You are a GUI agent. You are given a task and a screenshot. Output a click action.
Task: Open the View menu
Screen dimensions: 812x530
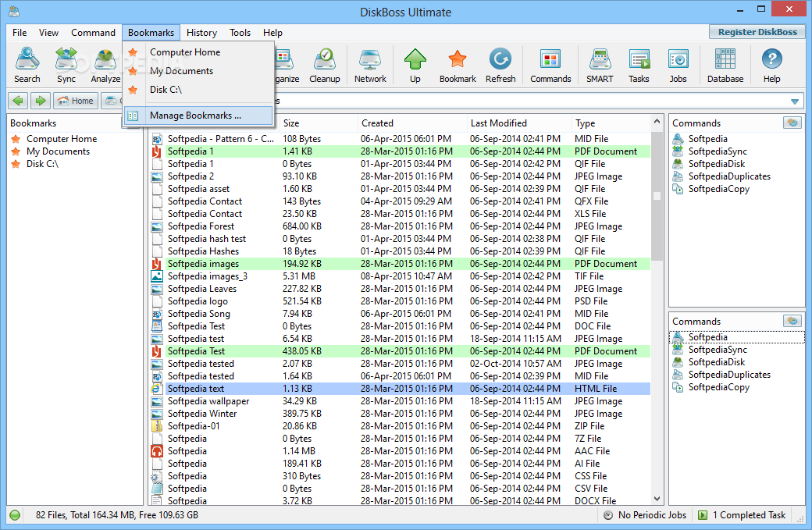(x=48, y=33)
